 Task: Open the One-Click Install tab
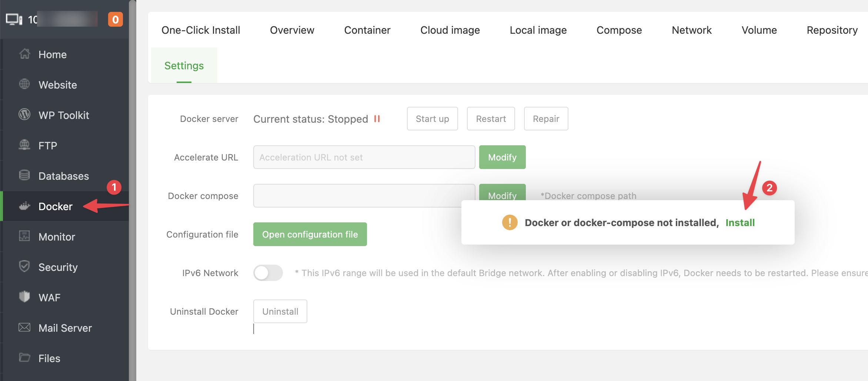[201, 30]
